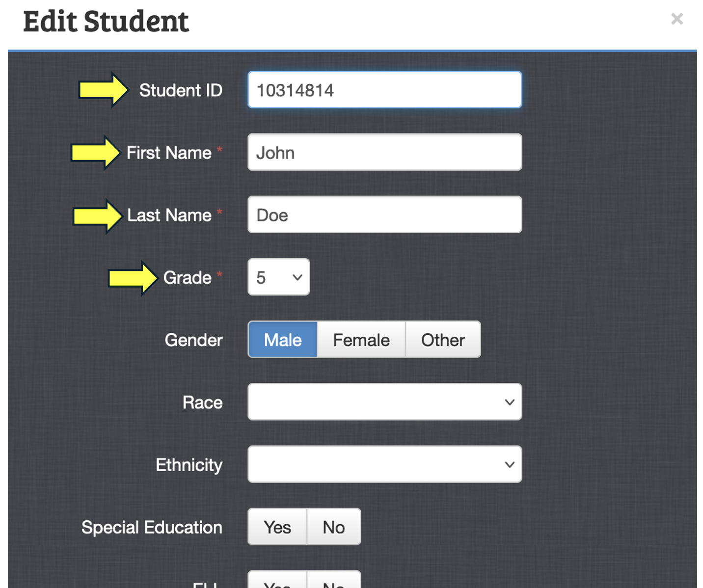This screenshot has height=588, width=703.
Task: Open the Grade dropdown
Action: [x=278, y=277]
